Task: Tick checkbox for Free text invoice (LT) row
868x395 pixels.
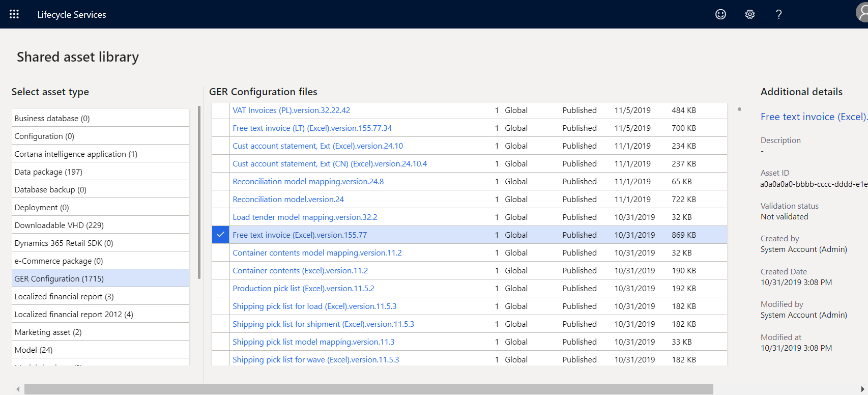Action: pos(220,128)
